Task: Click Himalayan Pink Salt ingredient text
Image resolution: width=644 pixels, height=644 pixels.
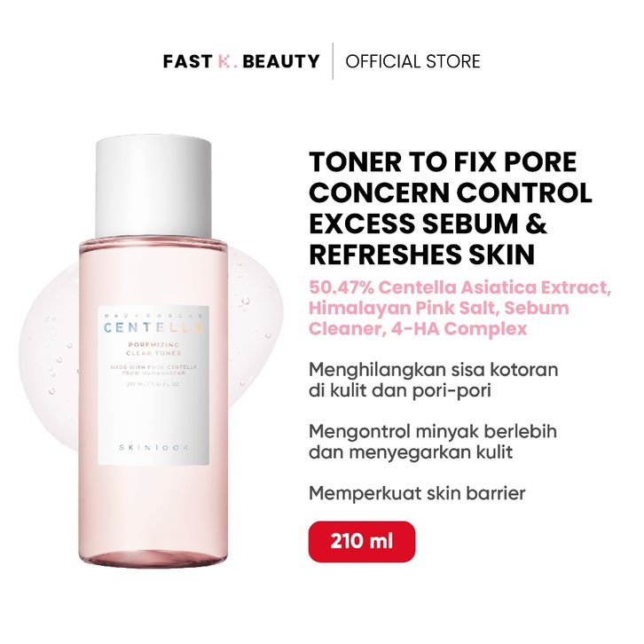Action: 404,308
